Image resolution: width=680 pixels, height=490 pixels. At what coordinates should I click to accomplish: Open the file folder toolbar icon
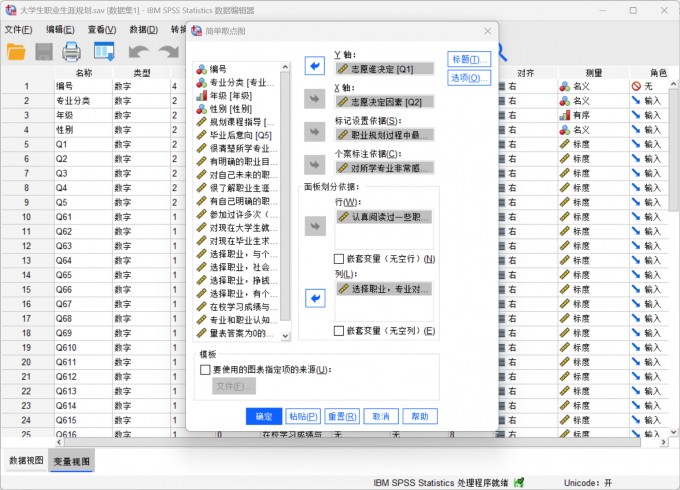[16, 52]
